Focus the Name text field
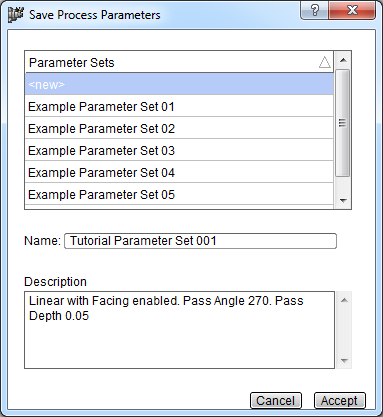 pos(200,241)
